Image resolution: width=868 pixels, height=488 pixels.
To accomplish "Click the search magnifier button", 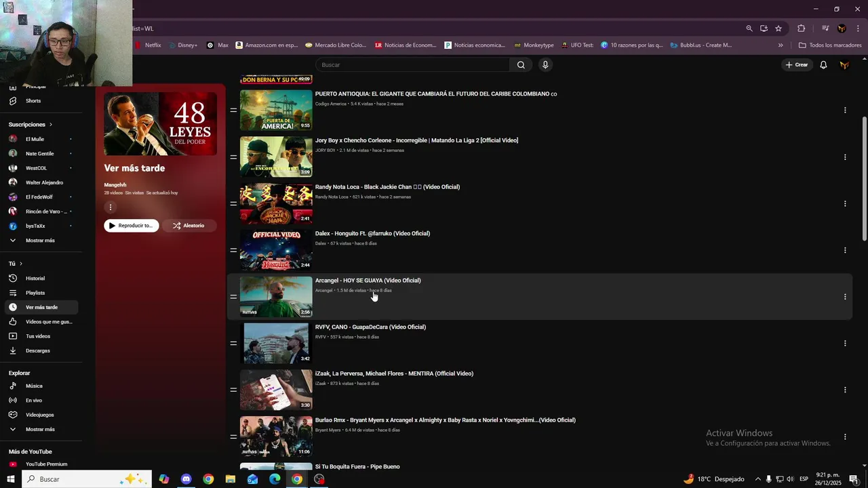I will pyautogui.click(x=521, y=65).
